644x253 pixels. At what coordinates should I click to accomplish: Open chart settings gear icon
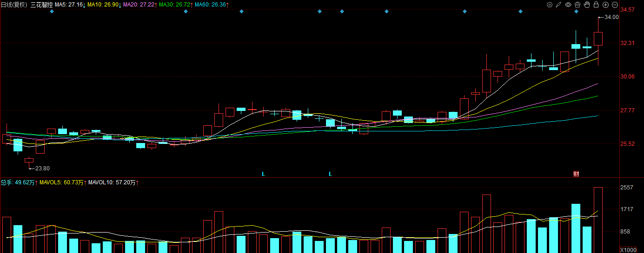[x=550, y=5]
